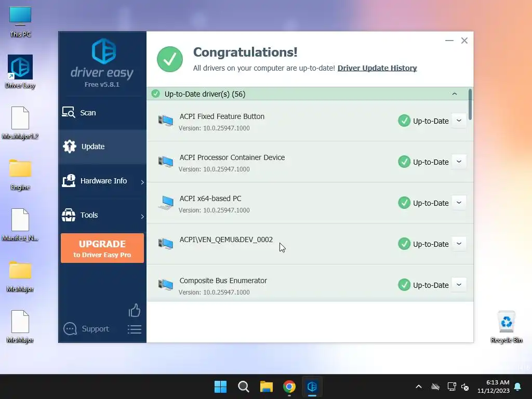Click the thumbs-up like icon
Screen dimensions: 532x399
tap(135, 310)
